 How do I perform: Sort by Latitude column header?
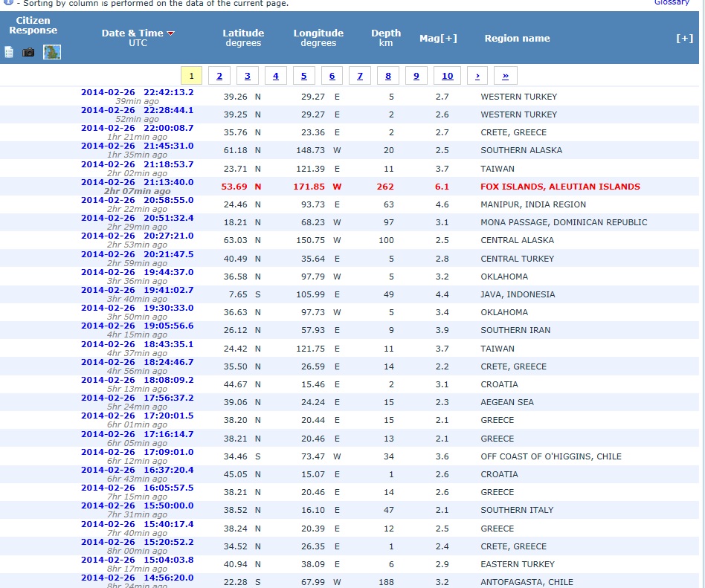pos(243,33)
